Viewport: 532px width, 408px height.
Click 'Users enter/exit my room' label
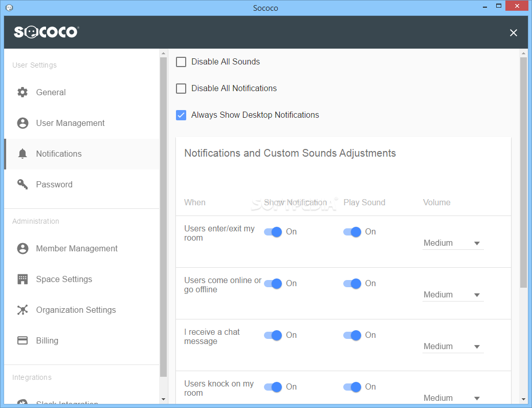pyautogui.click(x=219, y=233)
